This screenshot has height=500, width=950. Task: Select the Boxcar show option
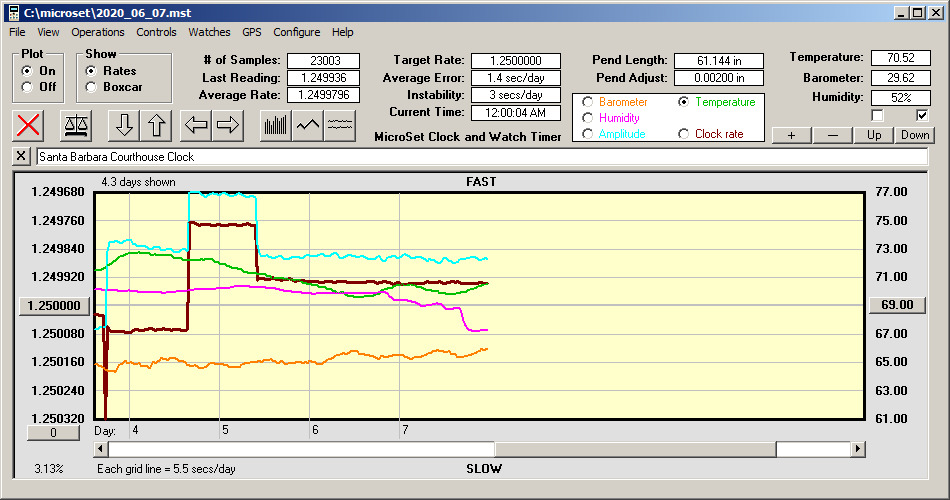point(91,87)
